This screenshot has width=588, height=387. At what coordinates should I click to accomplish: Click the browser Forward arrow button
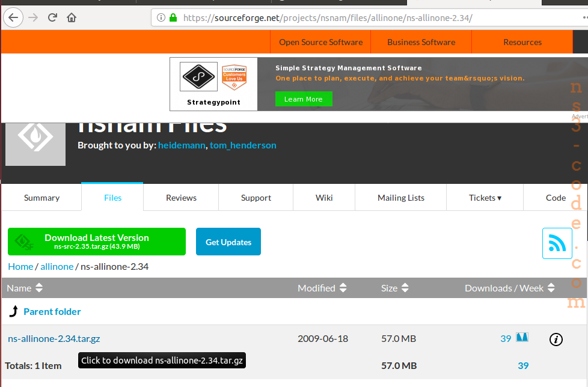(x=33, y=17)
